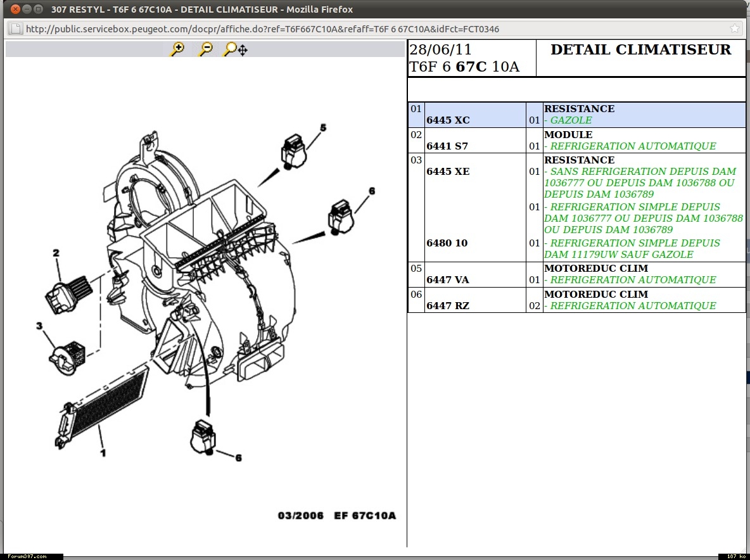Click REFRIGERATION AUTOMATIQUE note for 6441 S7
Viewport: 750px width, 560px height.
coord(630,146)
